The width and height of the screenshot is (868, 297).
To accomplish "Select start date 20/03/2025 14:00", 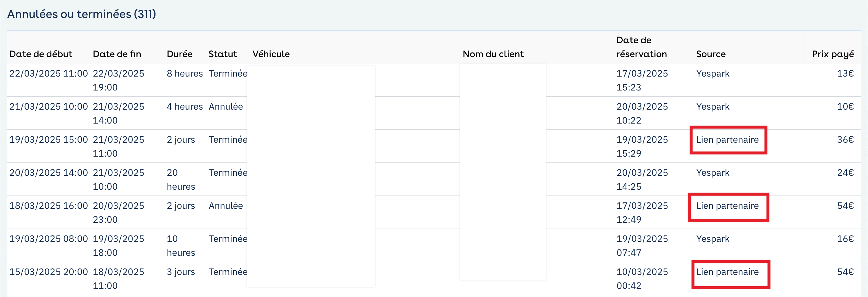I will tap(48, 172).
